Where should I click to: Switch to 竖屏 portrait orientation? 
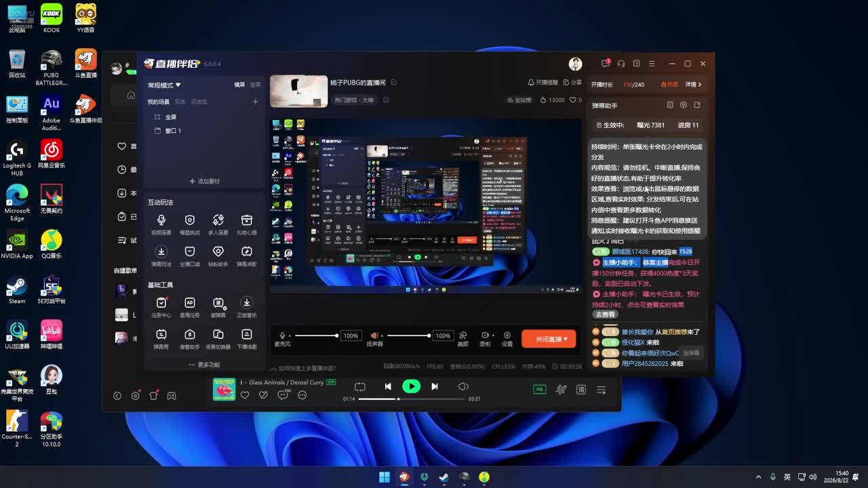[255, 85]
